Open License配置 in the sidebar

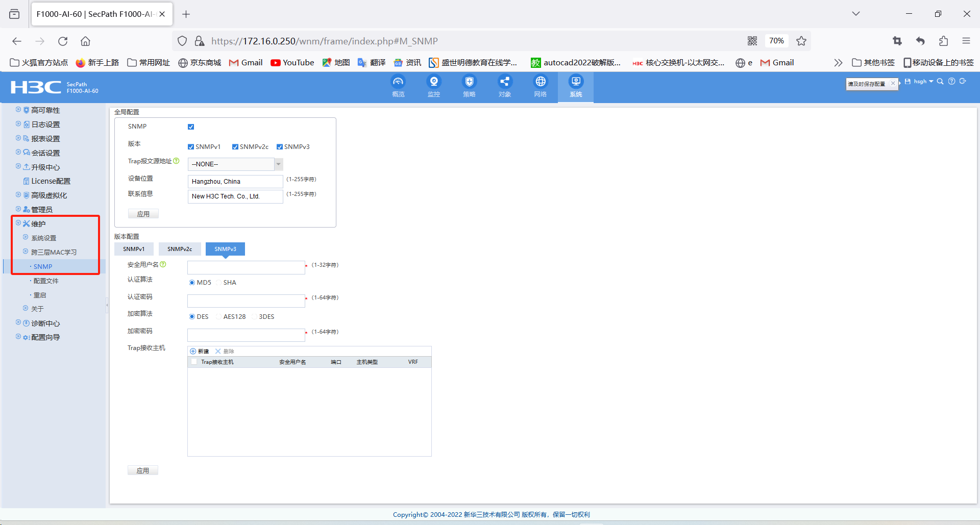click(x=51, y=181)
